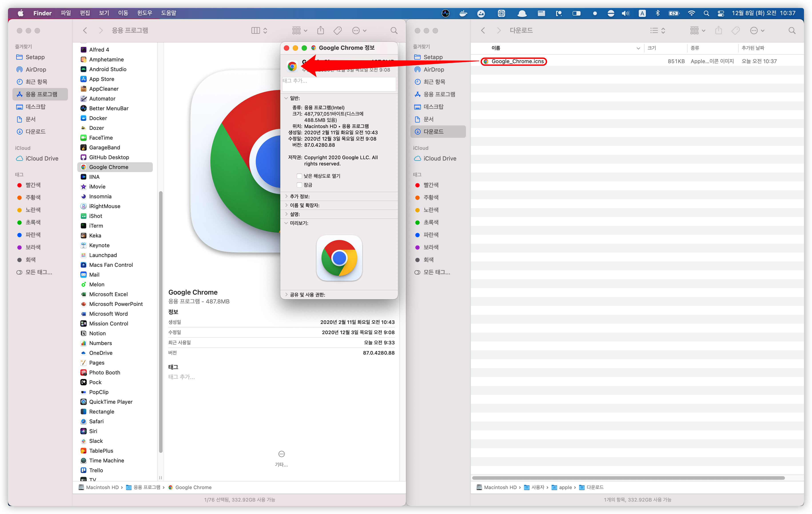Select the 빨간색 tag in left sidebar
The image size is (812, 514).
pyautogui.click(x=33, y=185)
